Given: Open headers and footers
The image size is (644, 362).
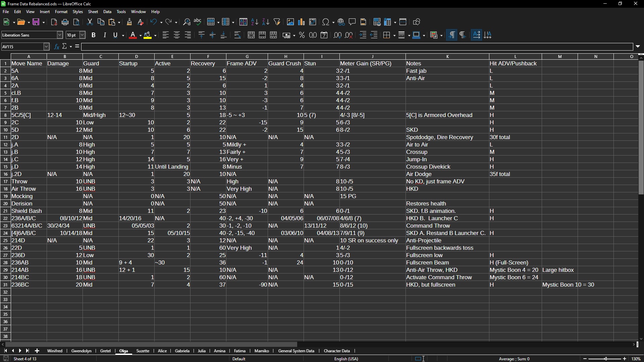Looking at the screenshot, I should [x=363, y=22].
